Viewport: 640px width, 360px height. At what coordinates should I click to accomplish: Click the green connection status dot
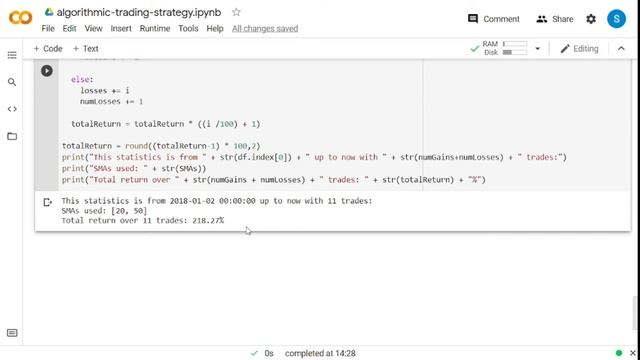point(619,353)
